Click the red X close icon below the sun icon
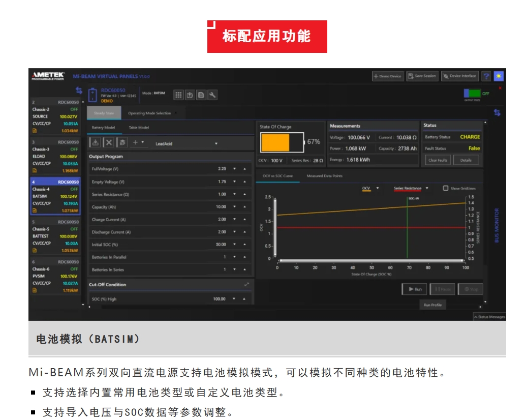Viewport: 529px width, 420px height. click(500, 88)
